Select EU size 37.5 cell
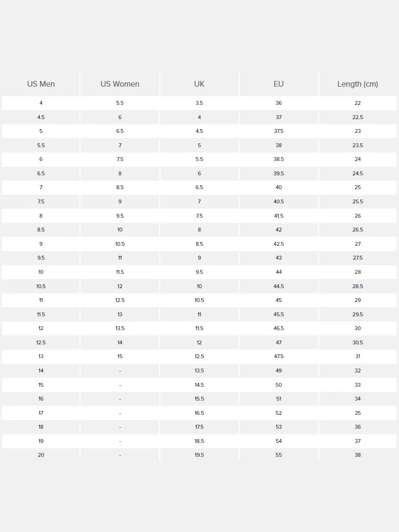The width and height of the screenshot is (399, 532). click(x=279, y=131)
